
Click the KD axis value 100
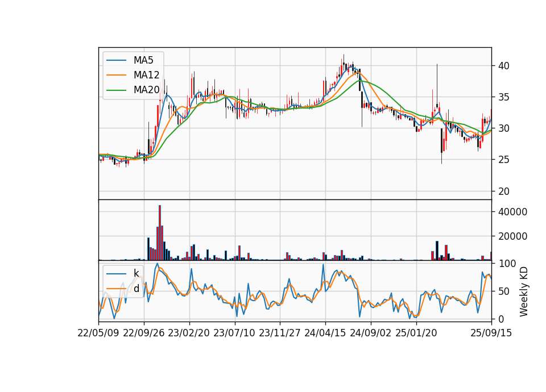[x=507, y=264]
